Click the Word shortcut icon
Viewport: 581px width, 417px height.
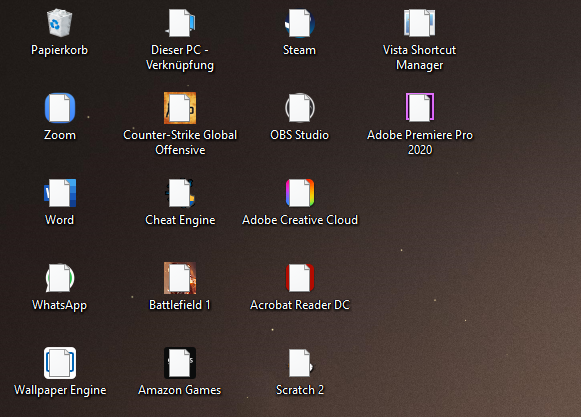coord(60,193)
